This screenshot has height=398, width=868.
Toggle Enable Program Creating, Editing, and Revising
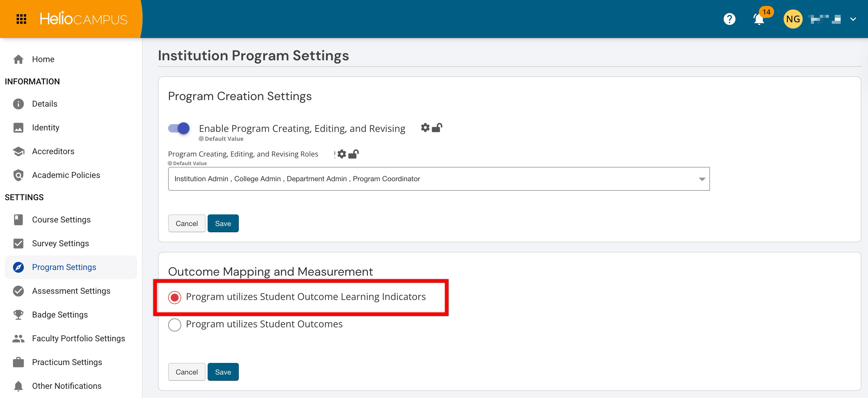tap(179, 128)
